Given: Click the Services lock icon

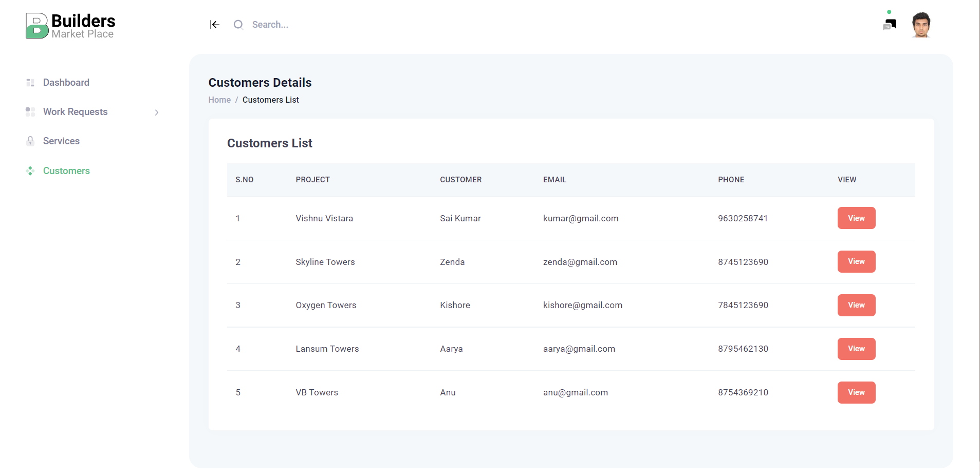Looking at the screenshot, I should [30, 141].
